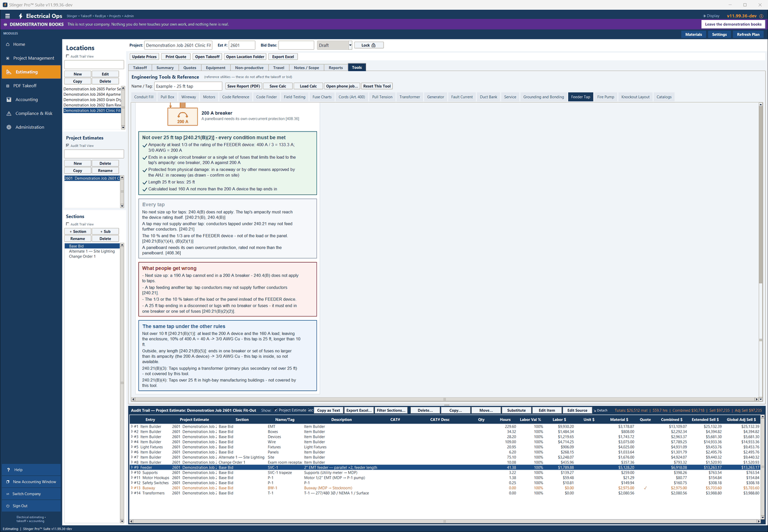Expand audit row #9 Feeder
768x532 pixels.
[x=132, y=467]
